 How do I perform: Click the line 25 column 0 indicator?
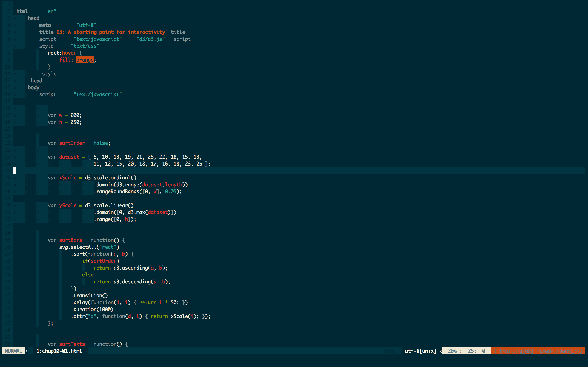(x=477, y=351)
